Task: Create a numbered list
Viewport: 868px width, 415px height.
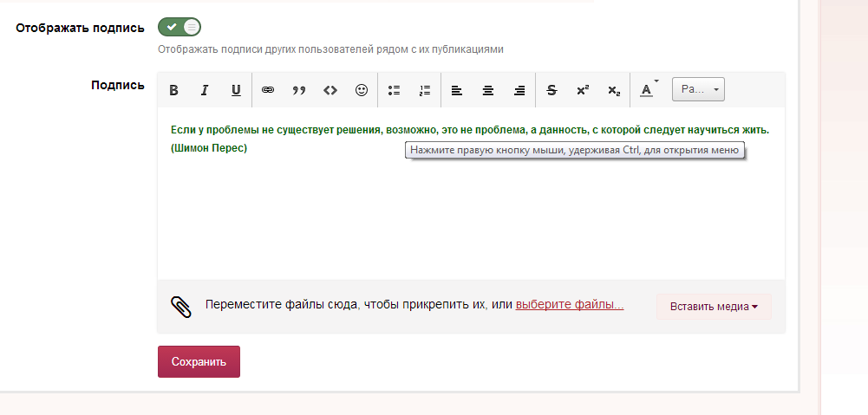Action: pyautogui.click(x=425, y=90)
